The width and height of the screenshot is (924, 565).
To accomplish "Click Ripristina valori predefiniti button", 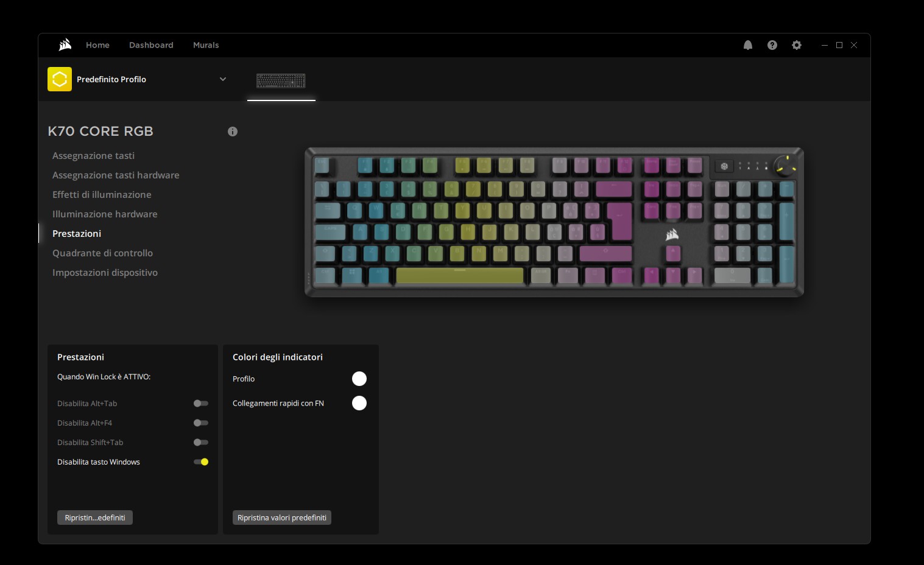I will (x=282, y=518).
